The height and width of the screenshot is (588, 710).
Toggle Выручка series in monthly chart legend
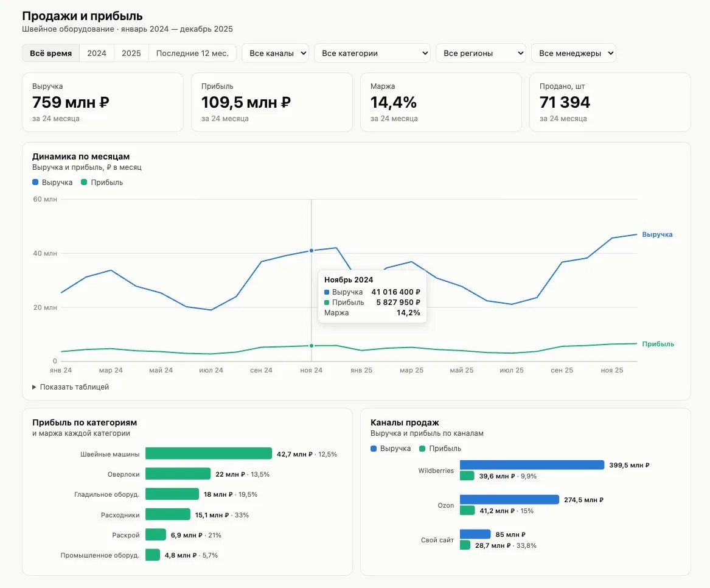coord(52,182)
